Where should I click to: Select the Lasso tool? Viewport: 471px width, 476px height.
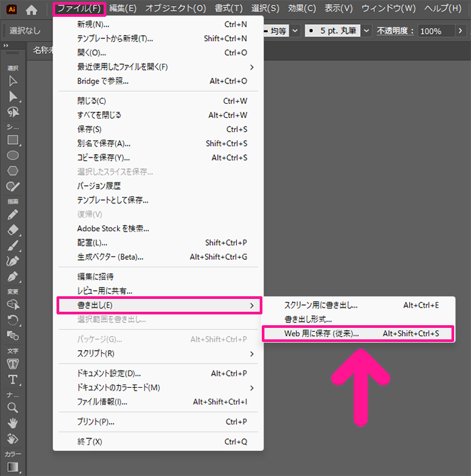coord(13,112)
